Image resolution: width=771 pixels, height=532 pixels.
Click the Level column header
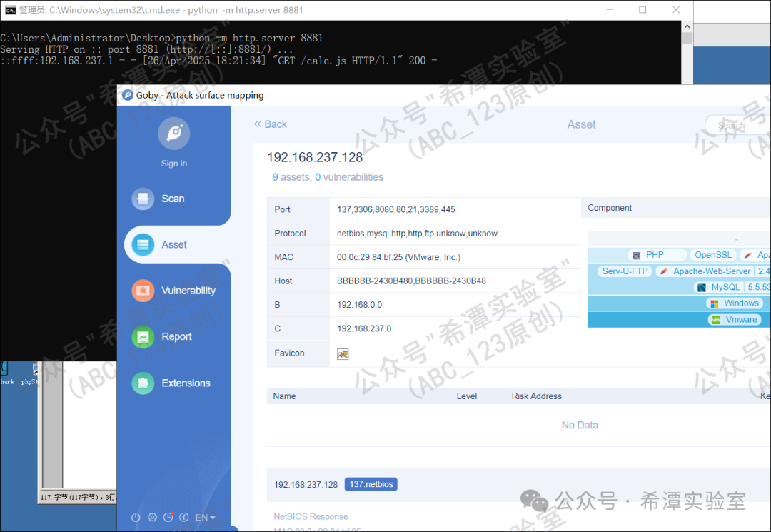pyautogui.click(x=467, y=396)
